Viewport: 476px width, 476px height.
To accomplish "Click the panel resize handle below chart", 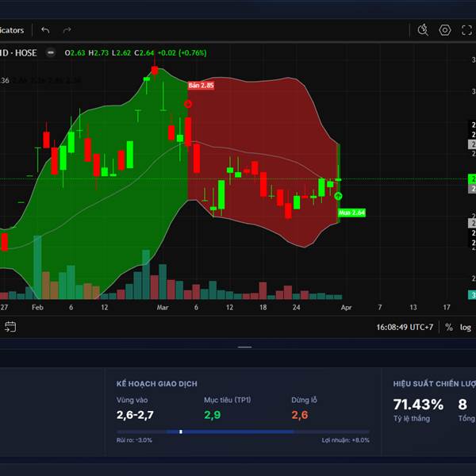I will point(244,347).
